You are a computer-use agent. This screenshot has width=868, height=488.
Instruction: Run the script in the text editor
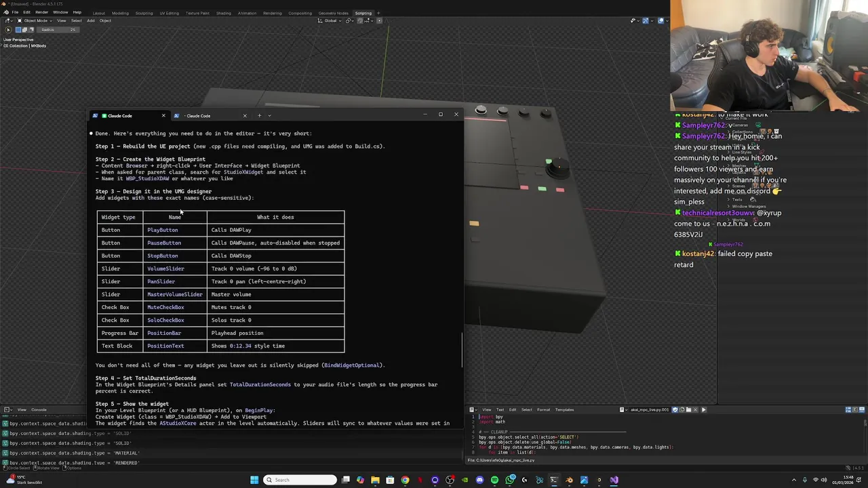pos(703,409)
